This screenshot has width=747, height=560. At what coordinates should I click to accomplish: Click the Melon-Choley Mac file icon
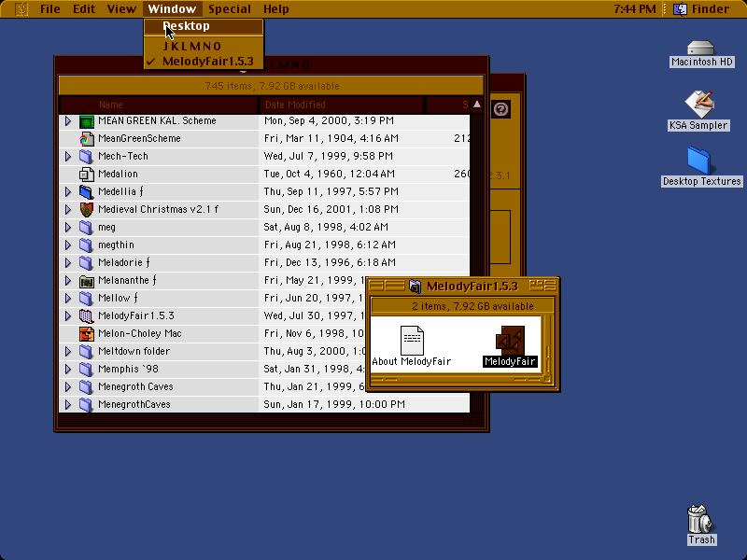tap(86, 334)
